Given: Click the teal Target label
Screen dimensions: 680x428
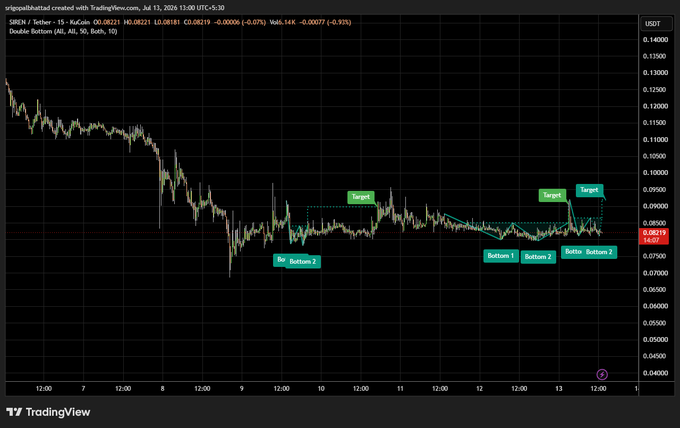Looking at the screenshot, I should coord(589,190).
